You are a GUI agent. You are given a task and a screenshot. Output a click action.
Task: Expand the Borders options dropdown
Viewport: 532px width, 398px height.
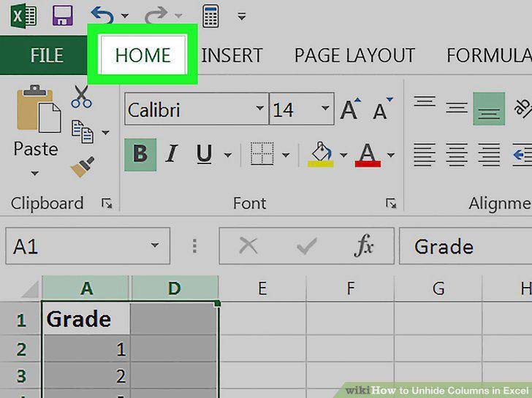click(x=286, y=156)
